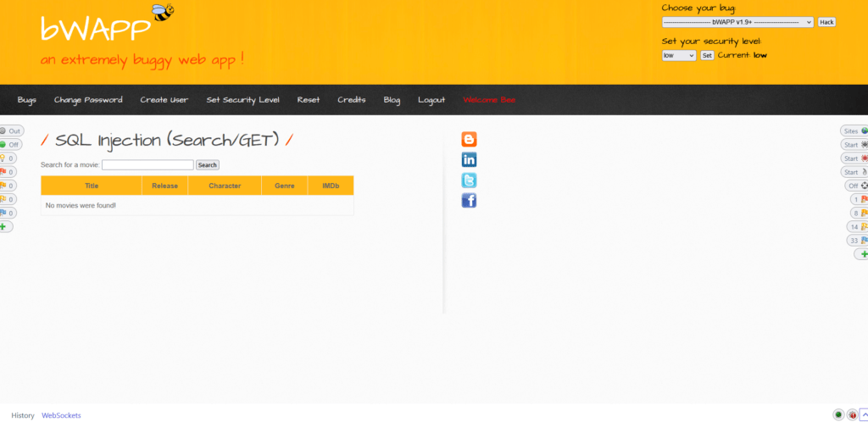
Task: Click the green plus under Out/Off panel
Action: coord(5,226)
